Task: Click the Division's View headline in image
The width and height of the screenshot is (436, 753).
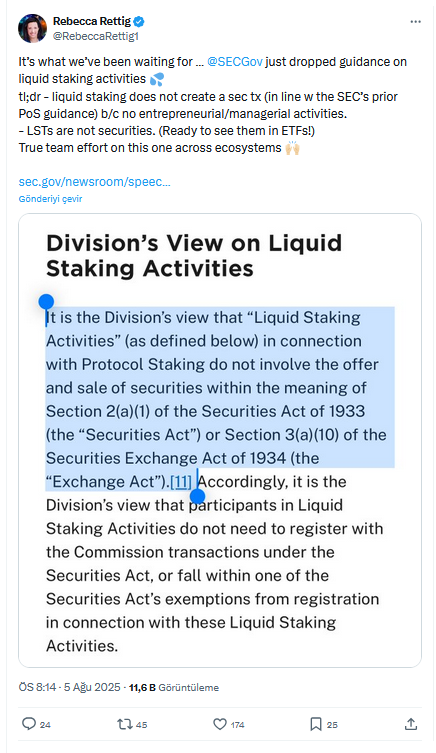Action: (194, 255)
